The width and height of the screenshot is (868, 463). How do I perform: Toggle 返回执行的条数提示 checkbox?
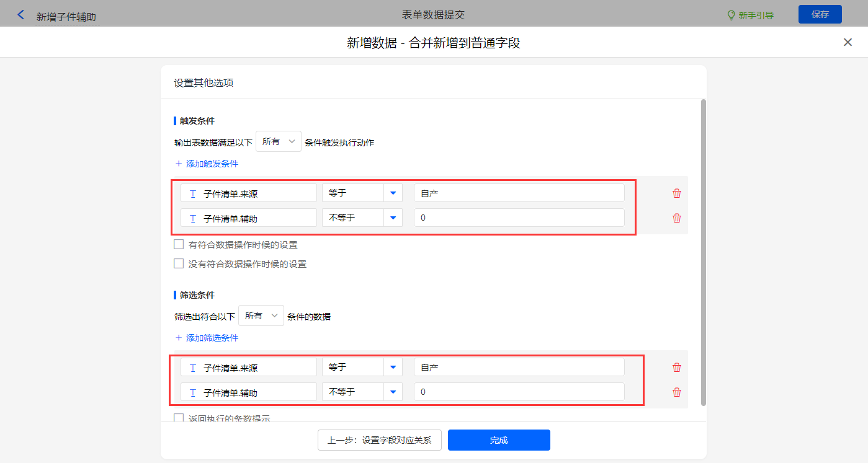[179, 418]
